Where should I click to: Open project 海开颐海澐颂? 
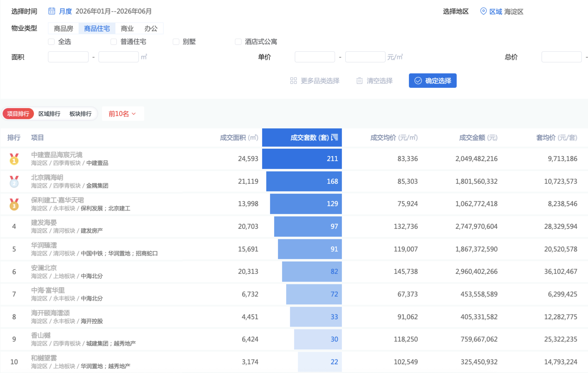50,313
